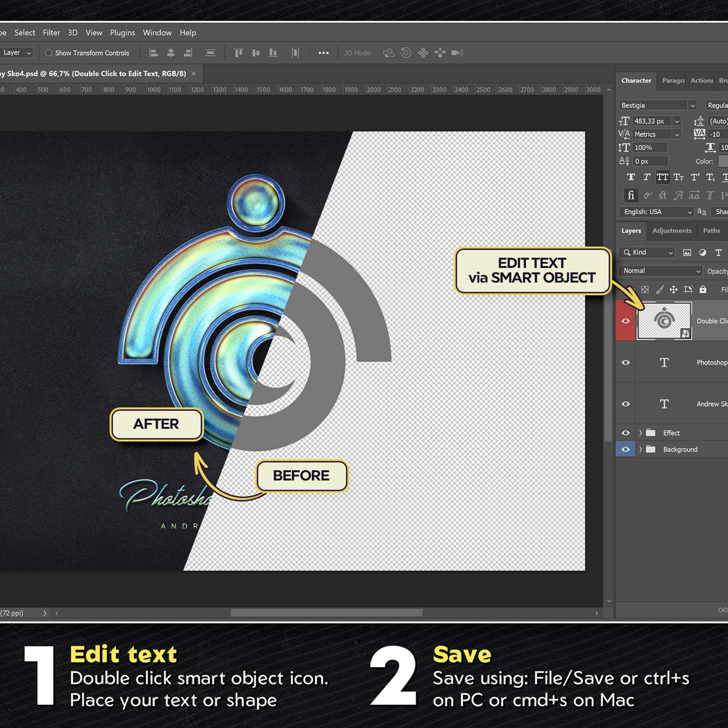Open the 3D menu
The width and height of the screenshot is (728, 728).
tap(73, 33)
